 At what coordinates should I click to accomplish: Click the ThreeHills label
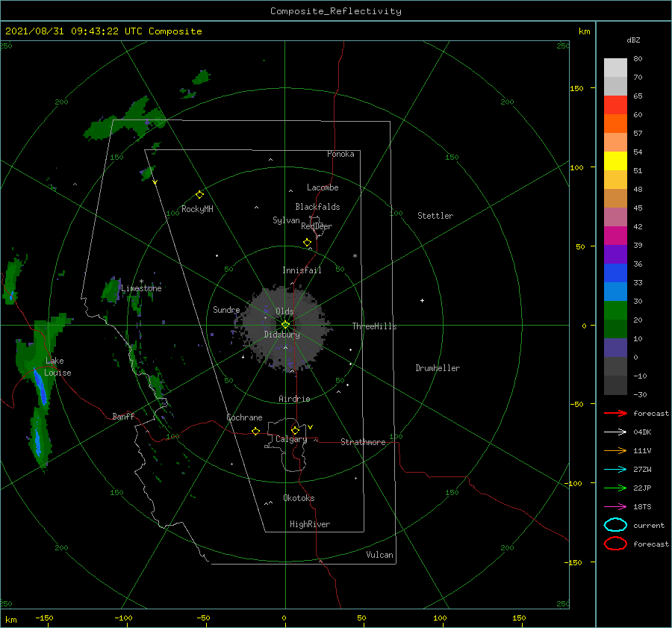tap(375, 326)
